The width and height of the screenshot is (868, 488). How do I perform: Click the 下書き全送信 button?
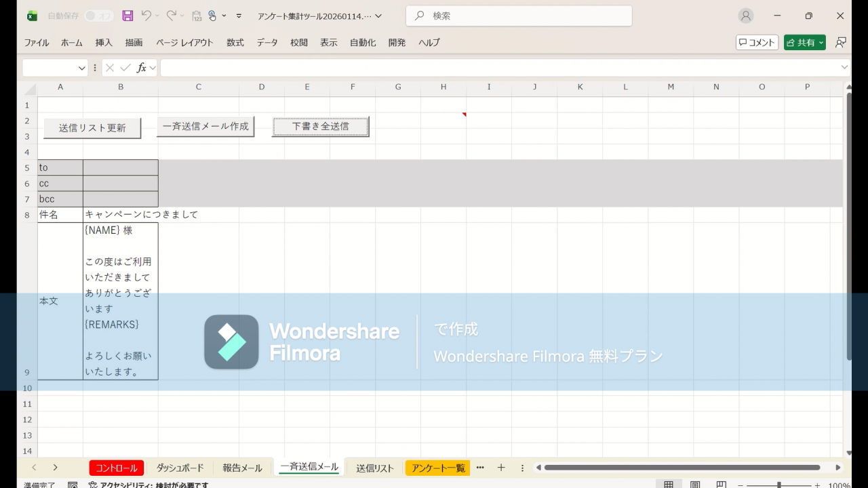[321, 126]
